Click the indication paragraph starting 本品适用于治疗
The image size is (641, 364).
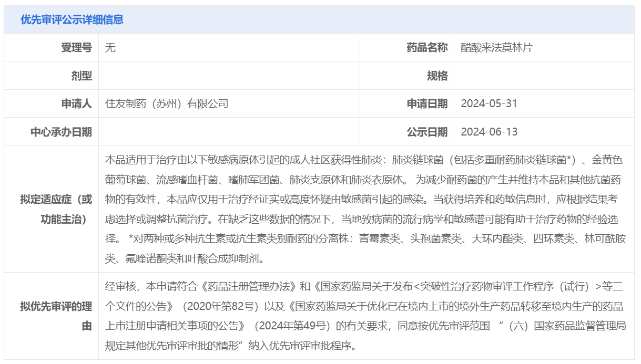click(x=366, y=209)
